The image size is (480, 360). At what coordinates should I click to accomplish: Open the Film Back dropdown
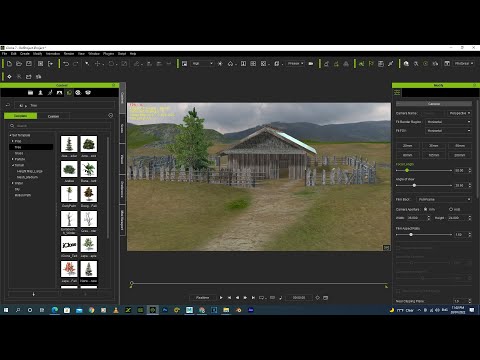point(444,199)
